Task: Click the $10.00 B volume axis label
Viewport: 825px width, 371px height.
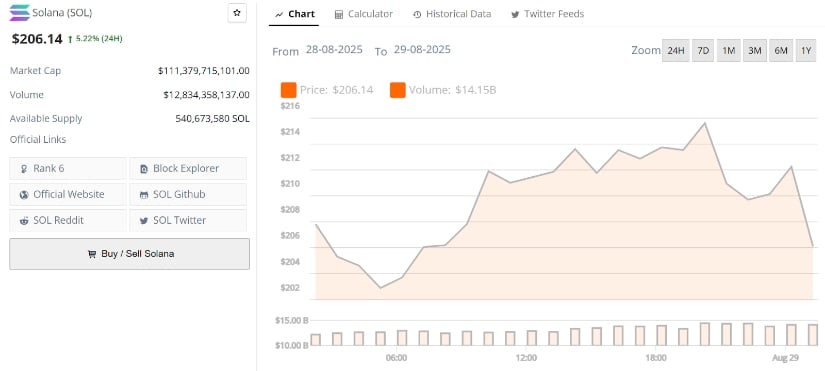Action: [291, 345]
